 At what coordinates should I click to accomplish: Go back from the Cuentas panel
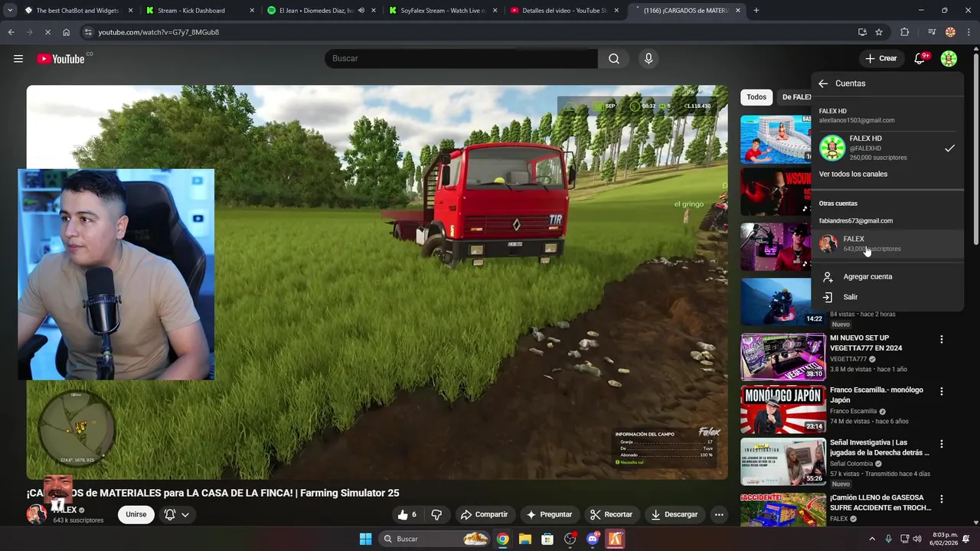(823, 83)
